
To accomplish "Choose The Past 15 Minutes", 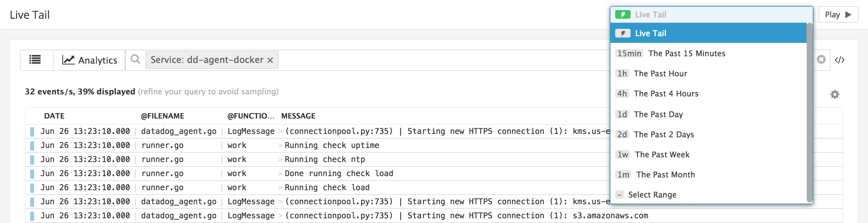I will [686, 54].
